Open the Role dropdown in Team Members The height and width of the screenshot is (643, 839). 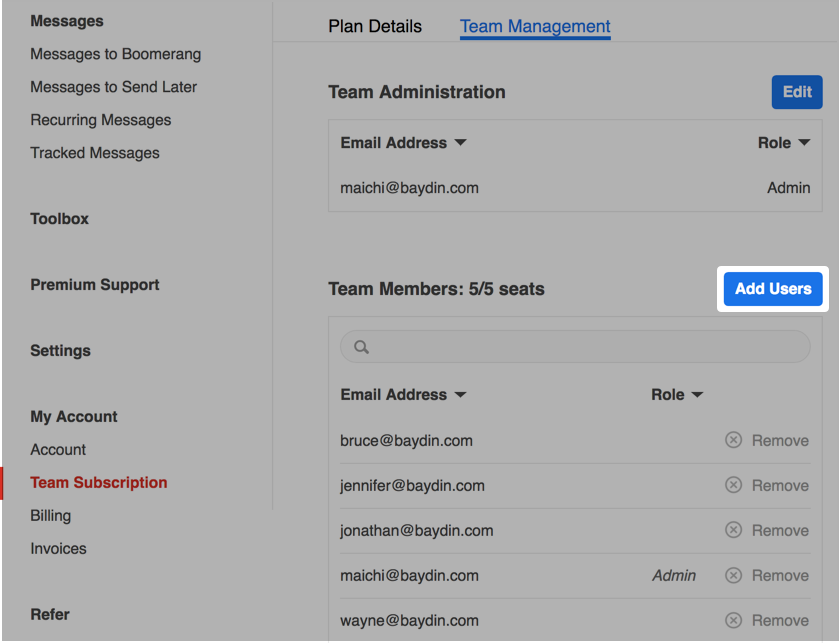click(x=697, y=395)
